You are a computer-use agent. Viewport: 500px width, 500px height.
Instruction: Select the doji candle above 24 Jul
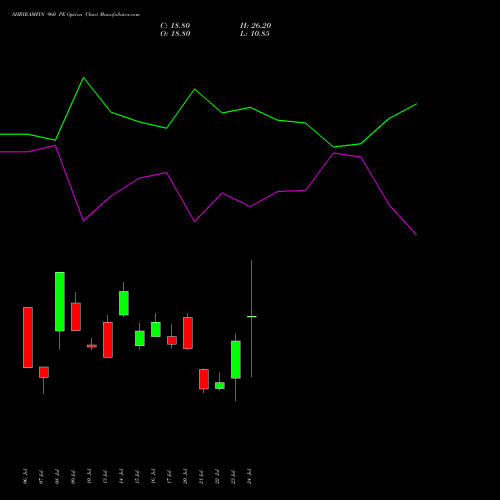tap(252, 316)
